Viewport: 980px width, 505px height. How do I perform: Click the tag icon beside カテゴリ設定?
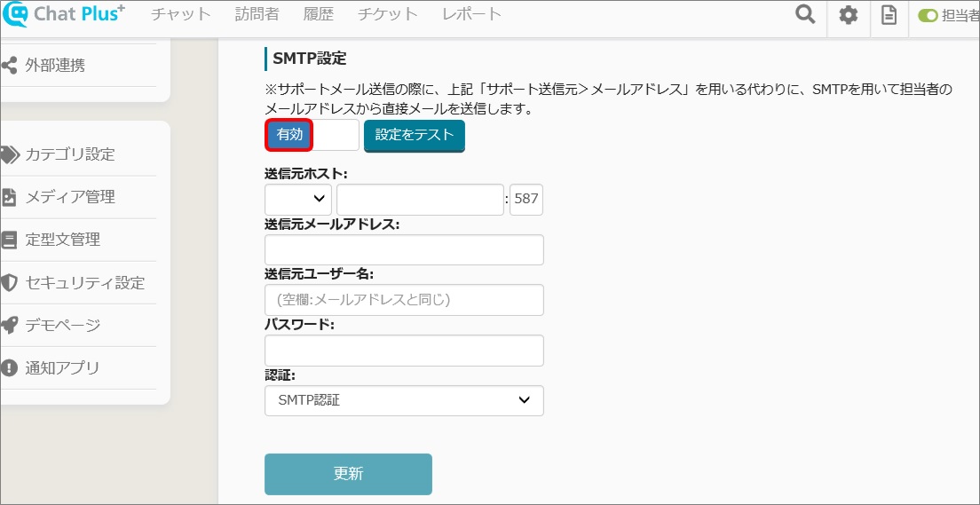pos(10,154)
